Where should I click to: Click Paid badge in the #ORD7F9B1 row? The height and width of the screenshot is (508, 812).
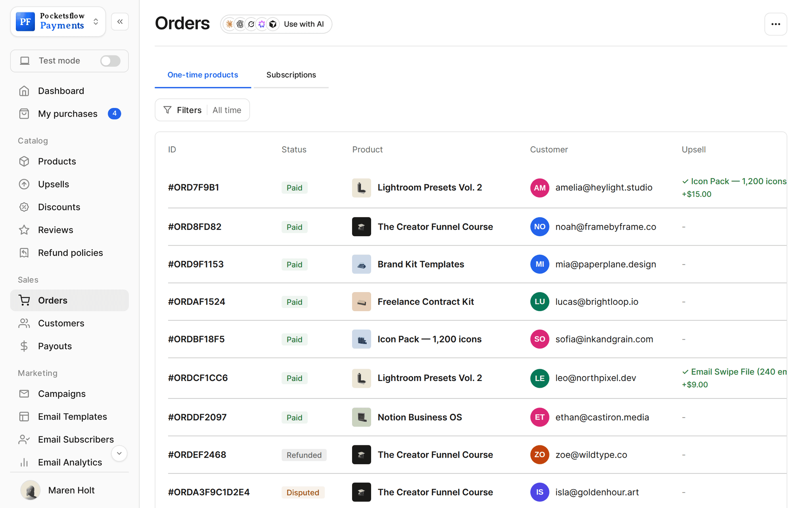pyautogui.click(x=295, y=188)
